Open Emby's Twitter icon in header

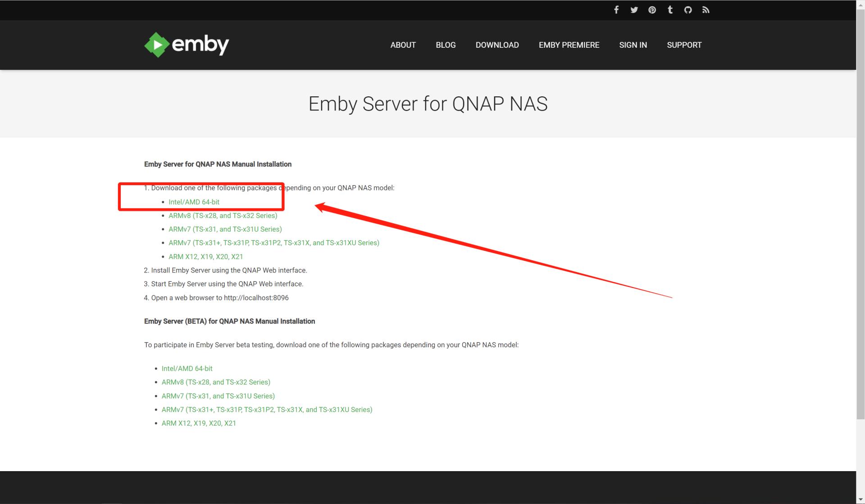click(x=634, y=10)
